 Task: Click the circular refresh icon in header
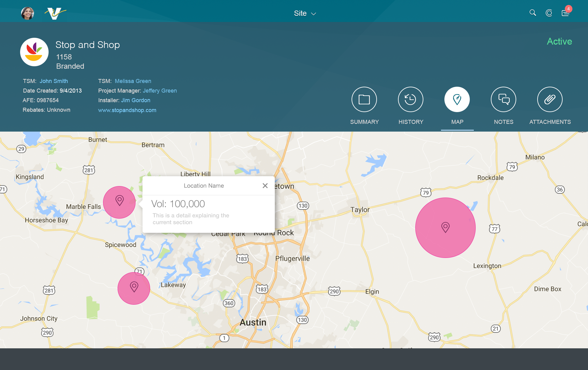549,13
